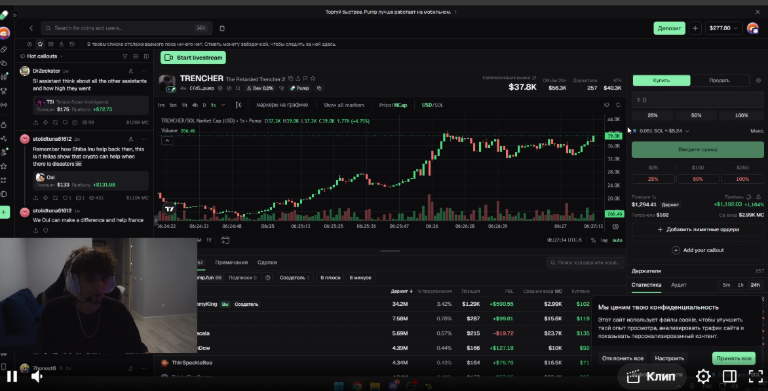Screen dimensions: 768x391
Task: Flag the TRENCHER coin
Action: pos(305,78)
